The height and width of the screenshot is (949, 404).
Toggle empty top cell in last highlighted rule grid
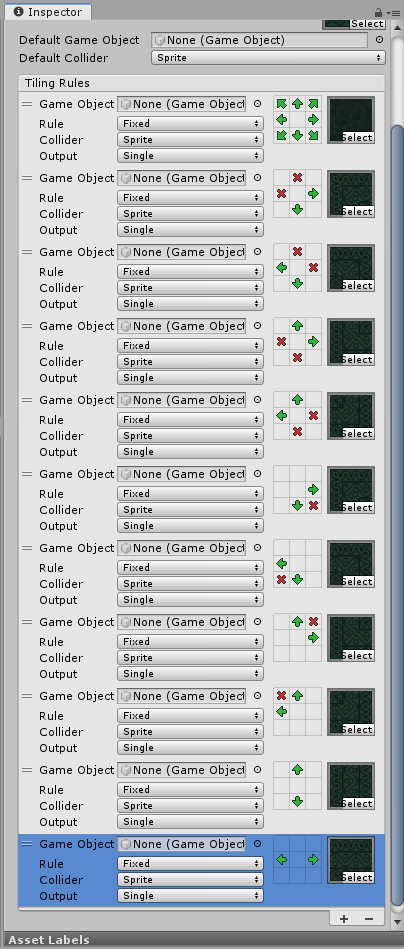click(297, 844)
